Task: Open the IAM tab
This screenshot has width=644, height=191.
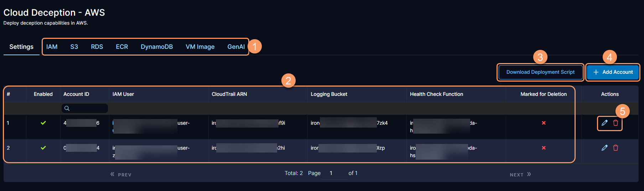Action: coord(52,47)
